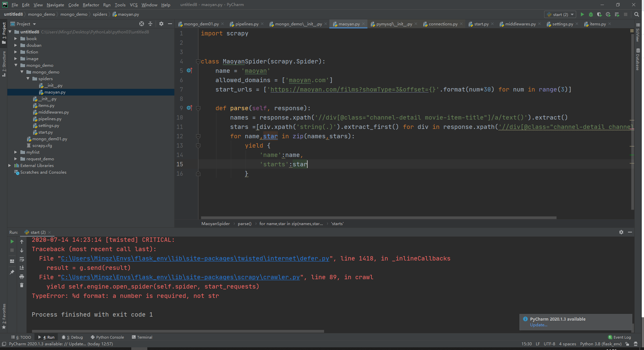The image size is (644, 350).
Task: Toggle tool window bars icon in bottom-left corner
Action: coord(4,344)
